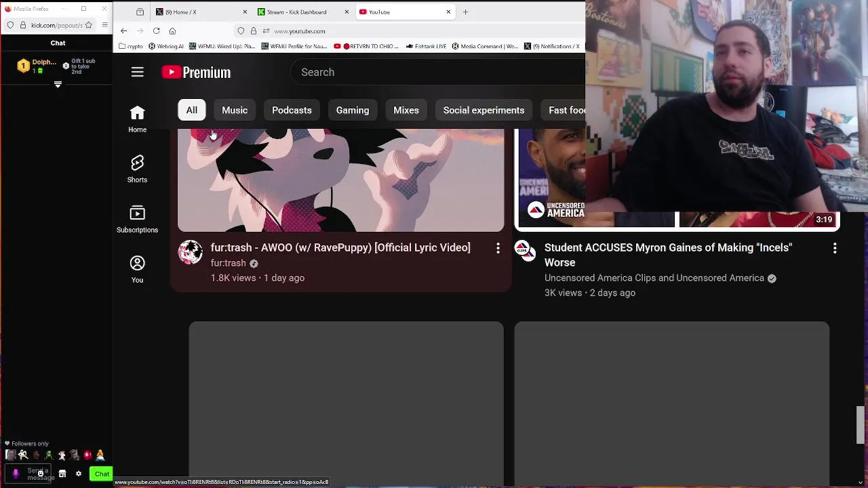This screenshot has height=488, width=868.
Task: Open the fur:trash channel name link
Action: 229,263
